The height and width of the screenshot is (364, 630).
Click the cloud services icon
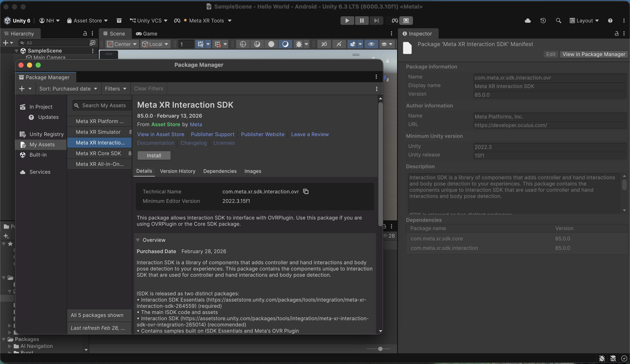528,21
